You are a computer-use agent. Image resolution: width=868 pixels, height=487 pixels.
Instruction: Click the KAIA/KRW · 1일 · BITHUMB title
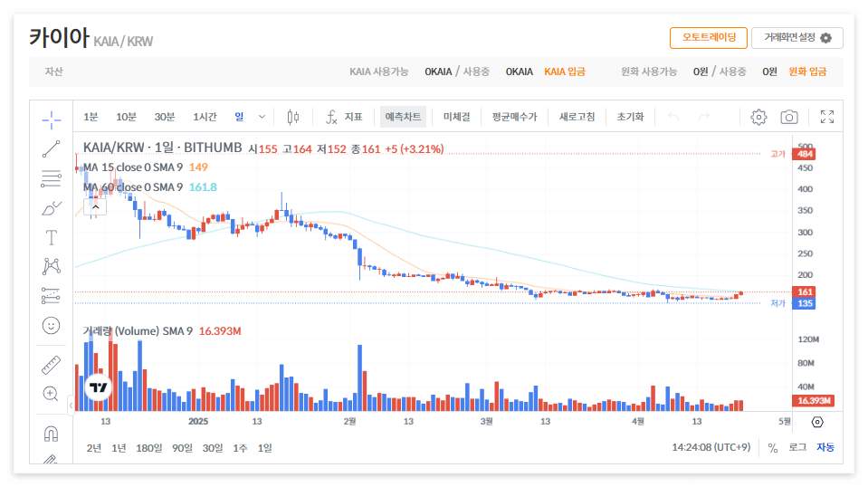[x=162, y=148]
